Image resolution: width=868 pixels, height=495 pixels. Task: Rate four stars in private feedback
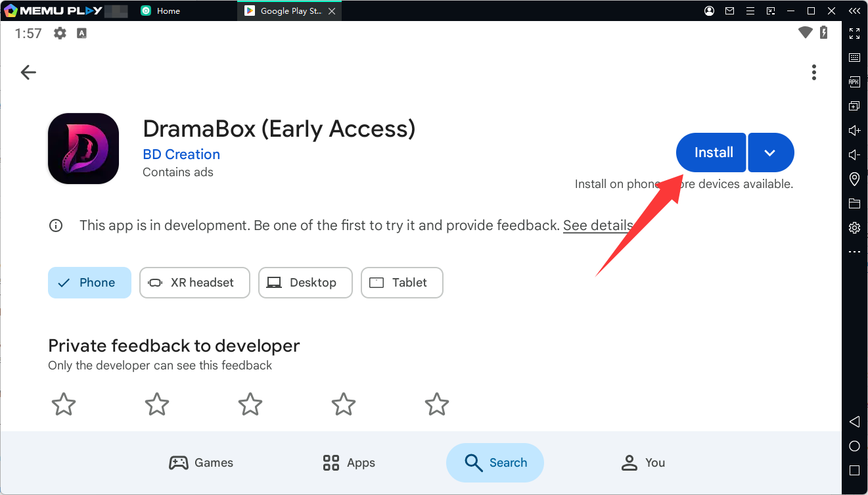(x=344, y=404)
